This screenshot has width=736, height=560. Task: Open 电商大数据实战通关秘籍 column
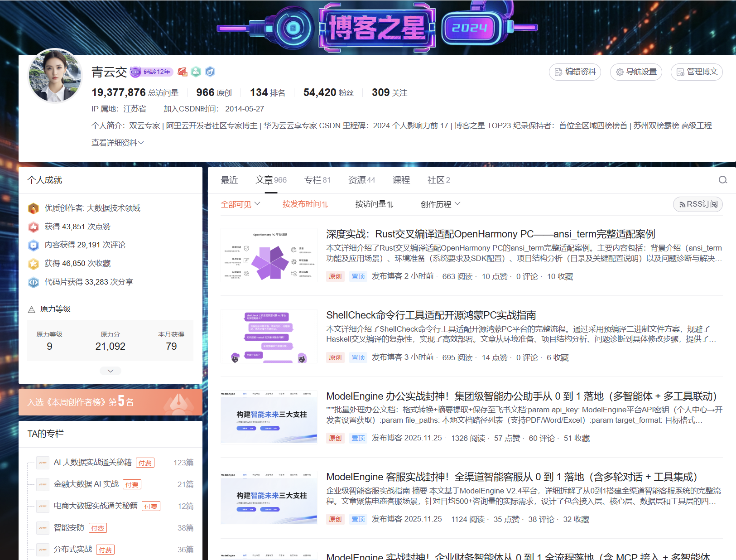coord(96,506)
